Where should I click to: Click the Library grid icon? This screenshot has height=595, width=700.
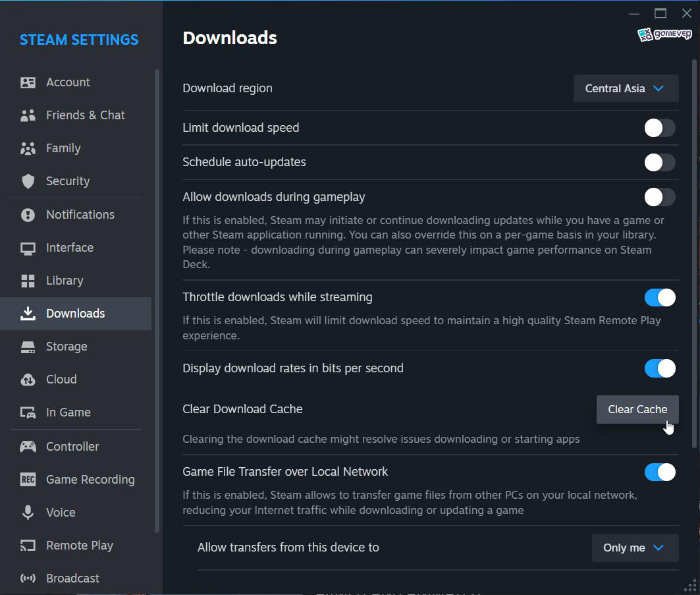tap(28, 281)
